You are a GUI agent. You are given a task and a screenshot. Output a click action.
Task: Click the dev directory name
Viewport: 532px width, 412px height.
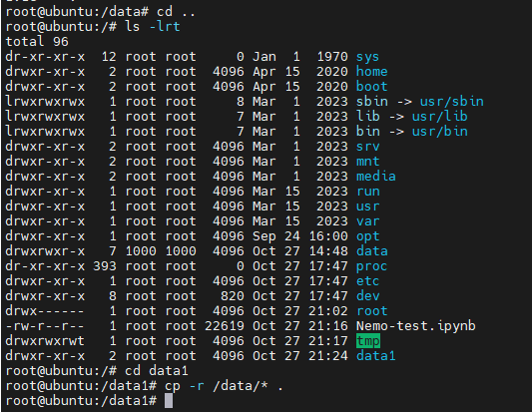[x=367, y=296]
